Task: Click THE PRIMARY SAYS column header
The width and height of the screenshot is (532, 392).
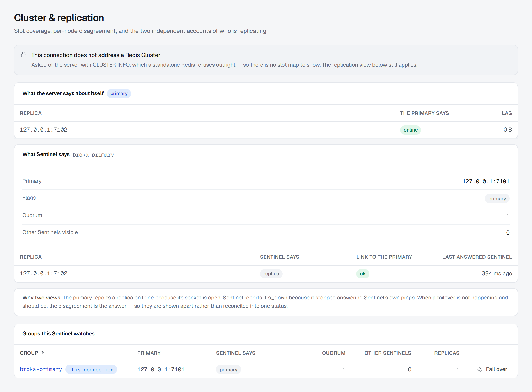Action: click(425, 113)
